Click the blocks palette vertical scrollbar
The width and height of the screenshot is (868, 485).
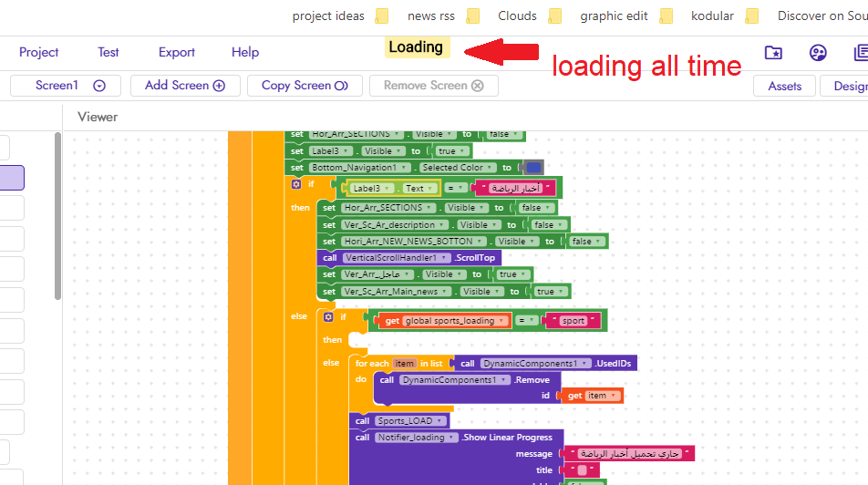coord(57,216)
